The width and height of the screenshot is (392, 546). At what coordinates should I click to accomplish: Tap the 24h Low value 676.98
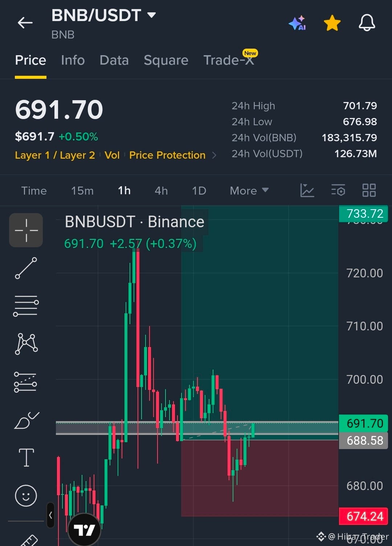[x=360, y=122]
